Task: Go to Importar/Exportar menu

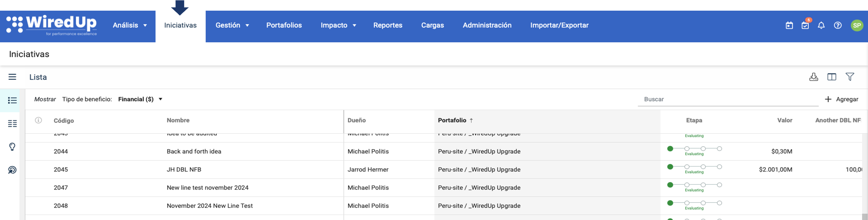Action: [x=559, y=25]
